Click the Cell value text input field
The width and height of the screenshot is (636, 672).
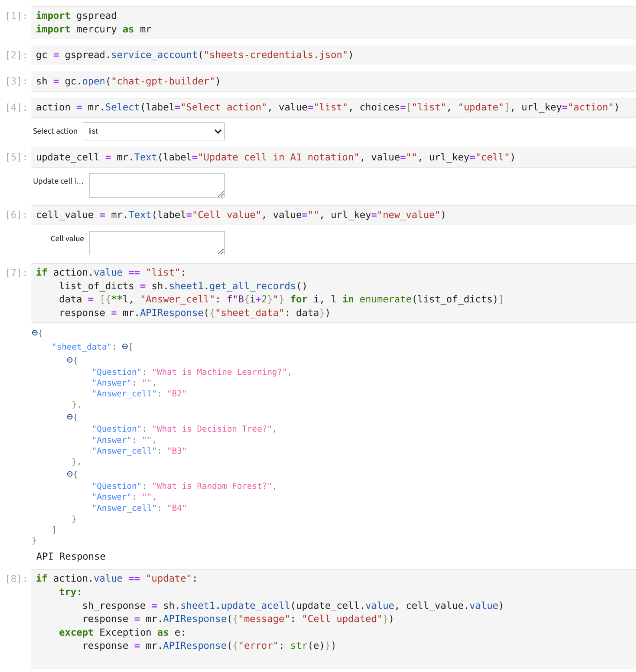click(x=157, y=243)
